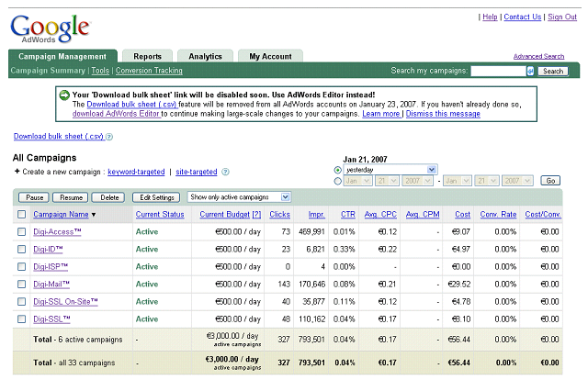Select the custom date range radio button

(x=337, y=181)
